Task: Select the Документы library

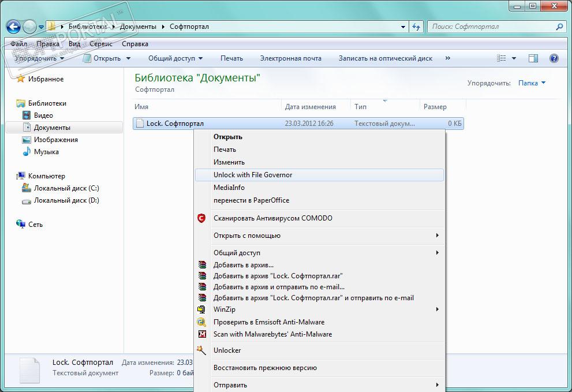Action: tap(52, 128)
